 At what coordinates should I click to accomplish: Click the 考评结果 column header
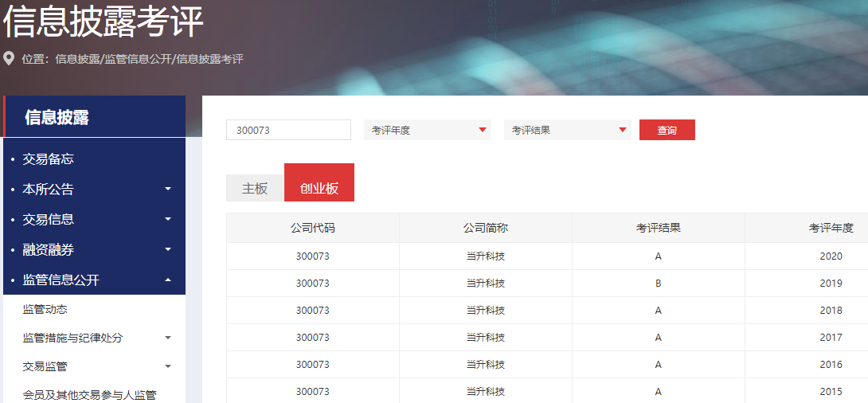tap(658, 228)
